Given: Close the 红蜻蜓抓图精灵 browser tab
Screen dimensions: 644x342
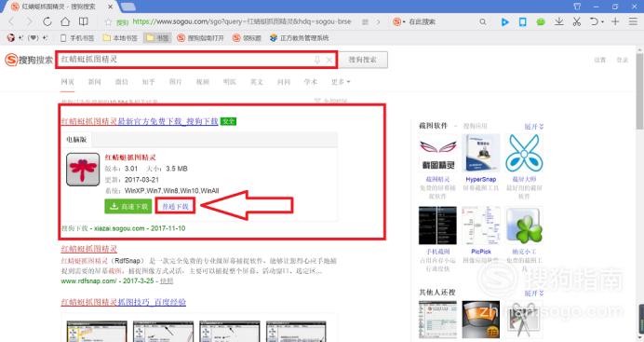Looking at the screenshot, I should pyautogui.click(x=111, y=7).
